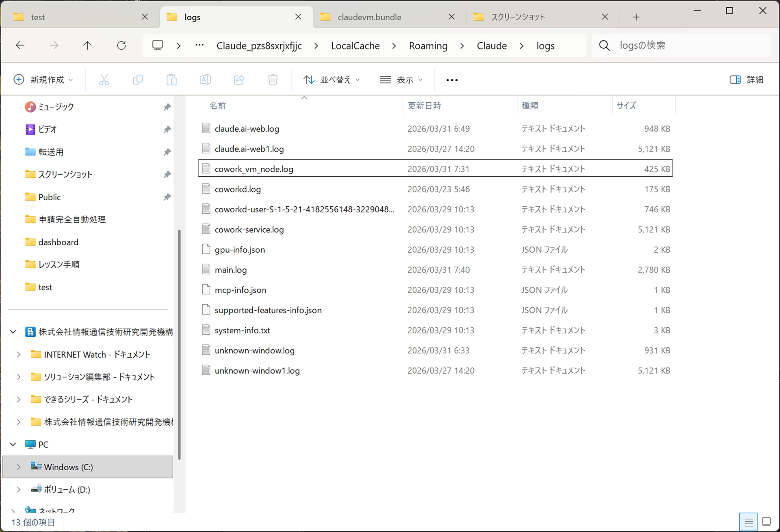780x532 pixels.
Task: Copy cowork_vm_node.log using the copy icon
Action: 138,80
